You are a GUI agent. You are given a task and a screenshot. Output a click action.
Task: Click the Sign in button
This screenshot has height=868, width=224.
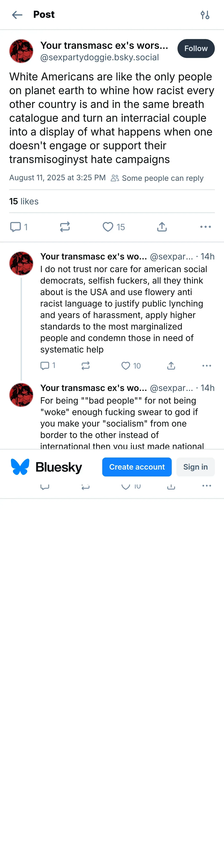(195, 467)
